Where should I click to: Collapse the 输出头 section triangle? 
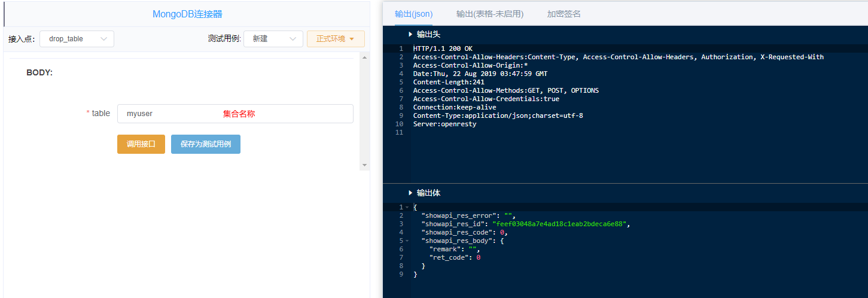[x=410, y=34]
